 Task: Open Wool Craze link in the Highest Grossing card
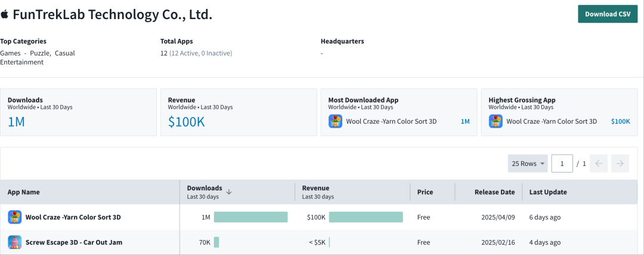[551, 121]
